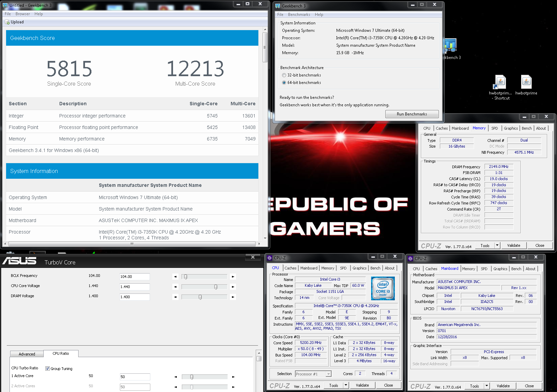The height and width of the screenshot is (392, 557).
Task: Decrease CPU Core Voltage with left arrow
Action: coord(175,287)
